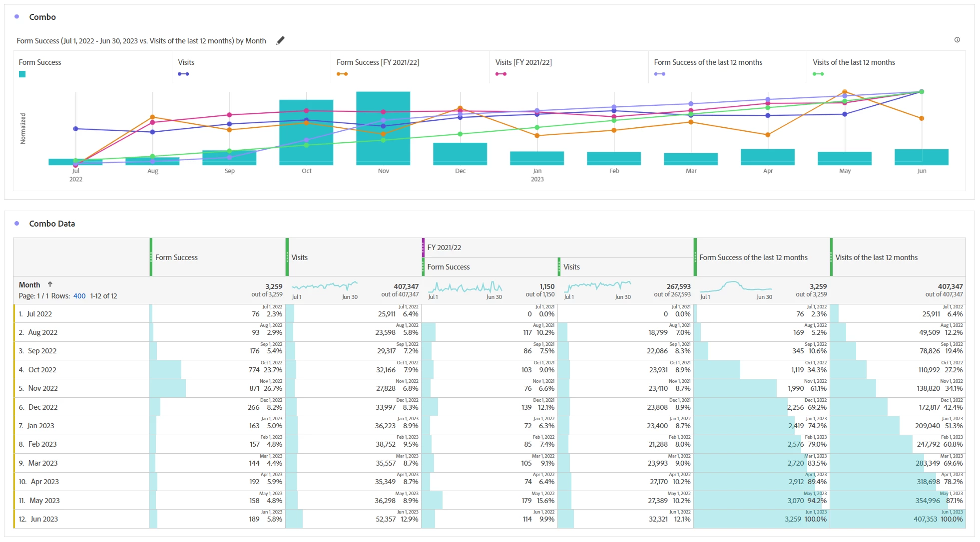Image resolution: width=980 pixels, height=542 pixels.
Task: Toggle the Form Success teal bar series legend
Action: click(x=40, y=62)
